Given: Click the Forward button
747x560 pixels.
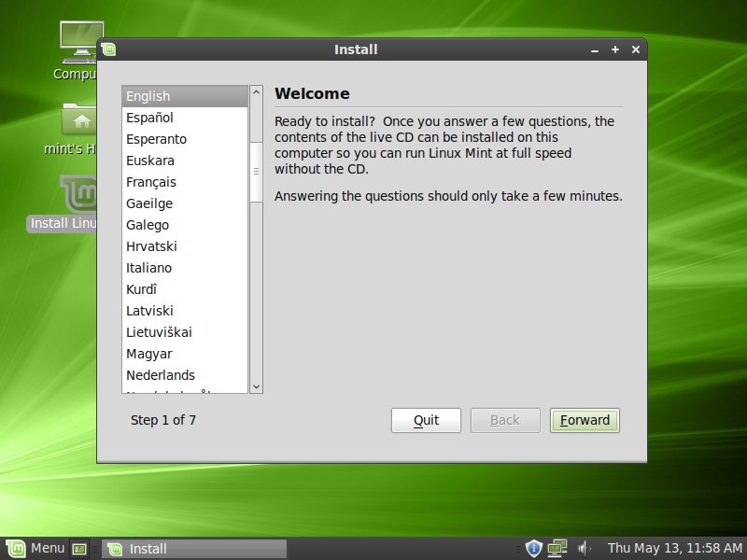Looking at the screenshot, I should point(585,420).
